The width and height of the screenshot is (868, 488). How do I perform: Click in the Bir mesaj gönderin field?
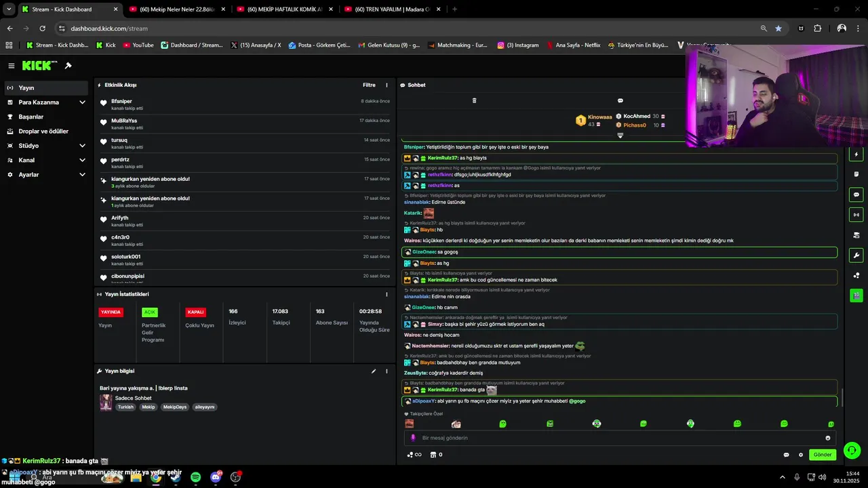pos(620,438)
